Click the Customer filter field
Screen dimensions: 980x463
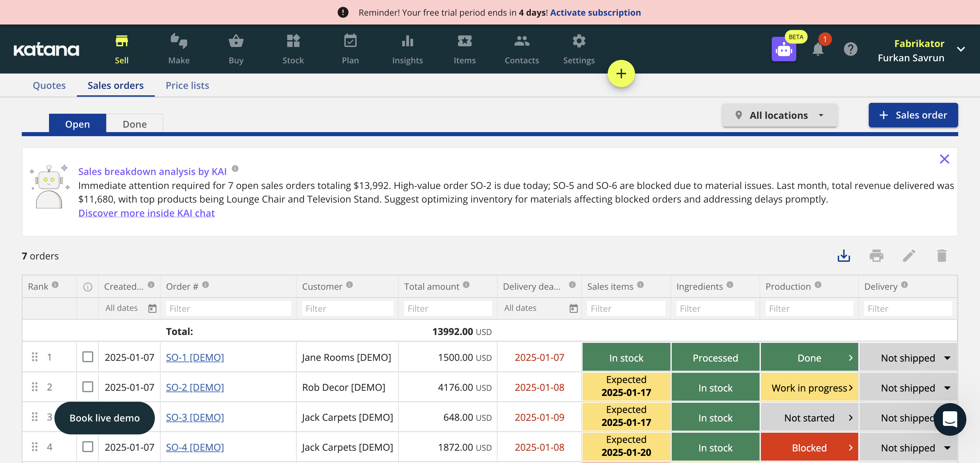pyautogui.click(x=347, y=308)
